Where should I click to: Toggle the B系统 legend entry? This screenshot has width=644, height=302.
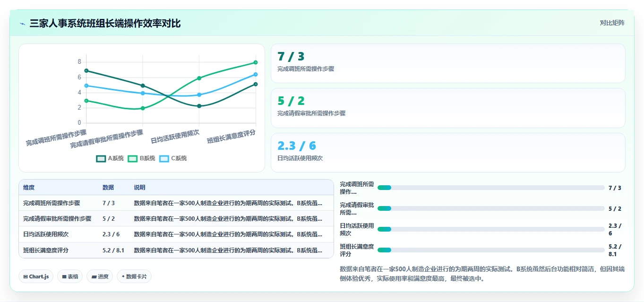[x=141, y=158]
